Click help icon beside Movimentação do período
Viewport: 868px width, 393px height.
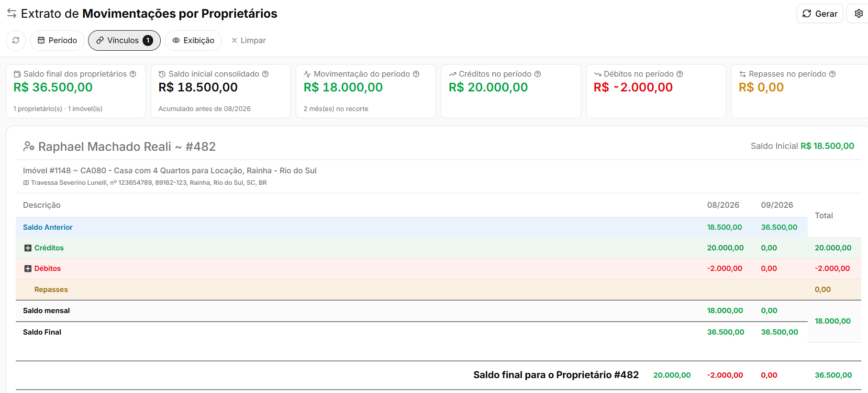tap(416, 74)
